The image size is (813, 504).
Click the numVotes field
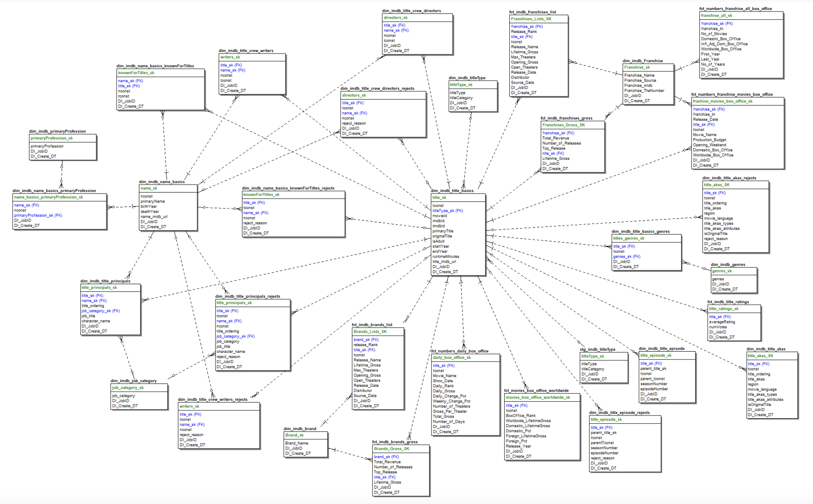coord(718,327)
